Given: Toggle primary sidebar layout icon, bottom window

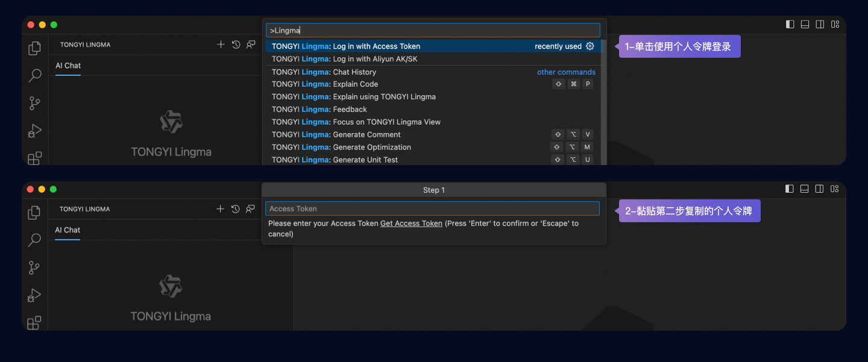Looking at the screenshot, I should [x=790, y=189].
